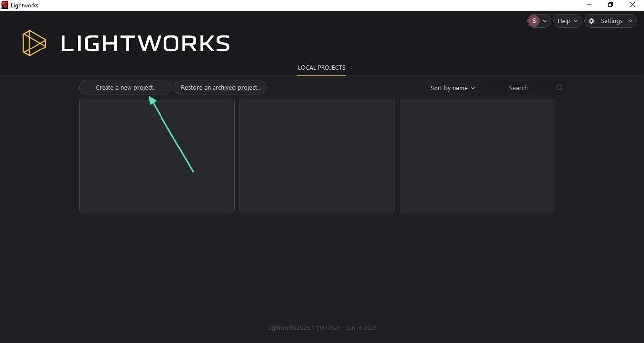Click Restore an archived project button

tap(220, 88)
